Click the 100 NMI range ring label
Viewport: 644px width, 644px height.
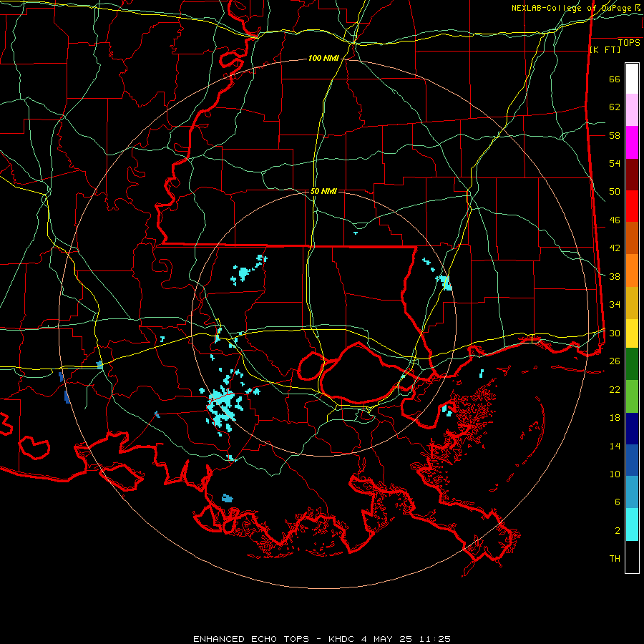click(323, 59)
